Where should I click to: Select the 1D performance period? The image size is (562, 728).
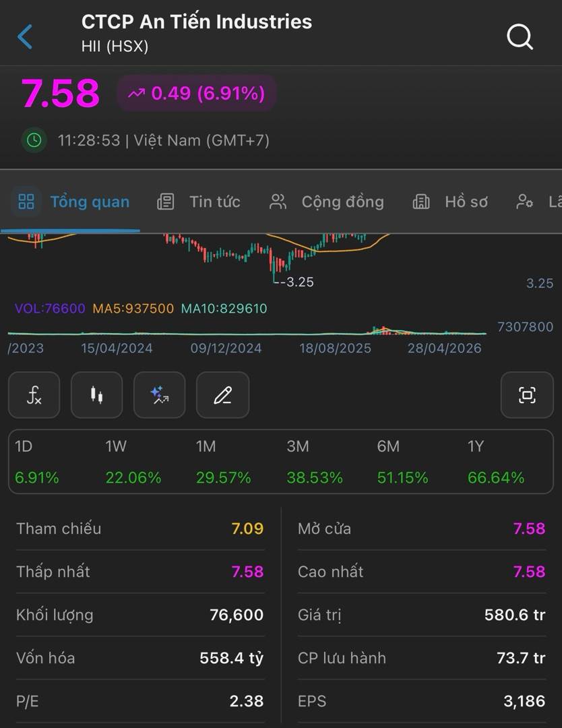pos(36,462)
